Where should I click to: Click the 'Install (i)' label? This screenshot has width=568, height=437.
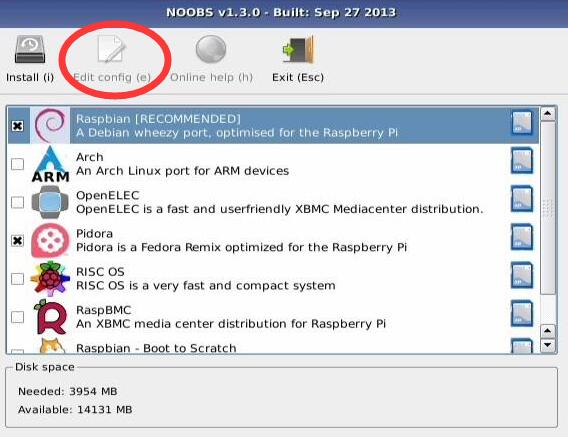pyautogui.click(x=30, y=77)
